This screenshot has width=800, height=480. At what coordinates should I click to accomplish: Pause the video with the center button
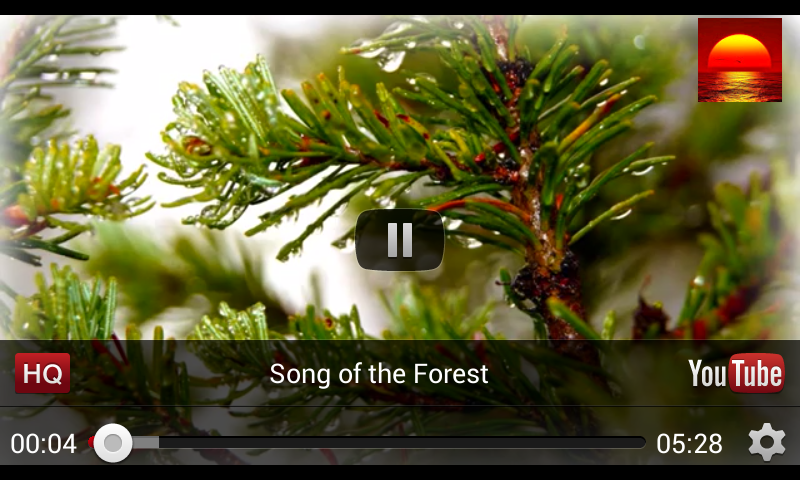(399, 240)
